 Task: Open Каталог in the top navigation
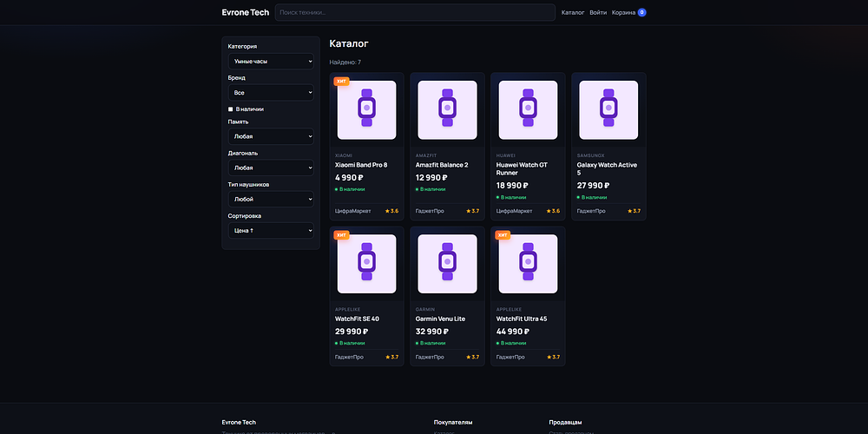point(573,12)
